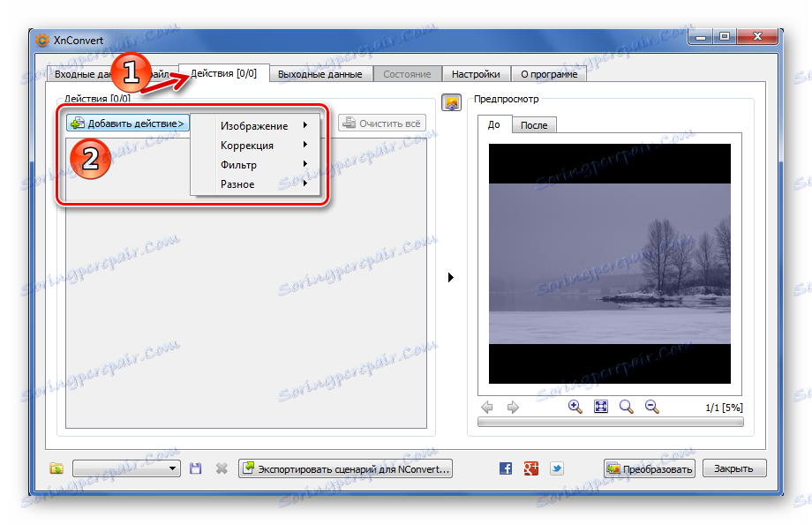Open the О программе tab

[549, 74]
